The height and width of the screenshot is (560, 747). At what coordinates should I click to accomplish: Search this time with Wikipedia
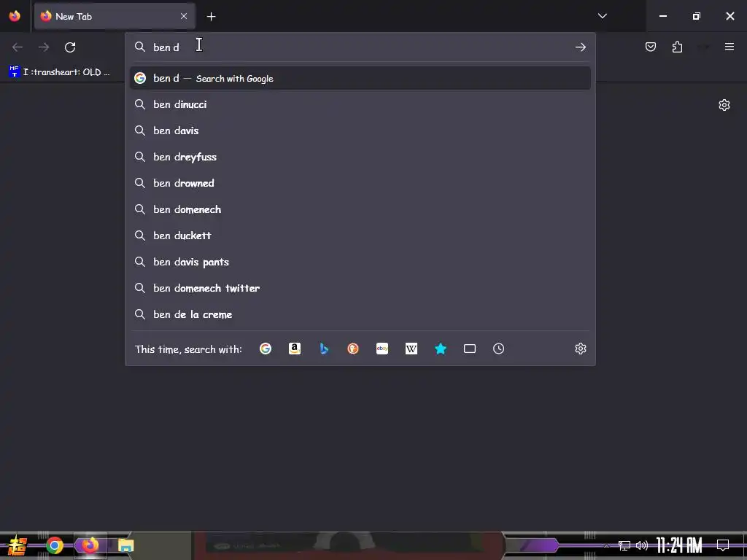click(x=411, y=349)
